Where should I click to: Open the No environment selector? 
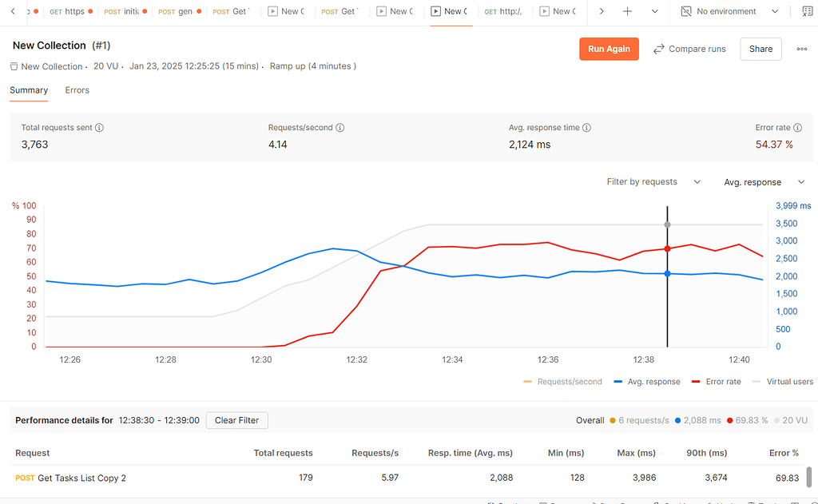click(x=729, y=12)
